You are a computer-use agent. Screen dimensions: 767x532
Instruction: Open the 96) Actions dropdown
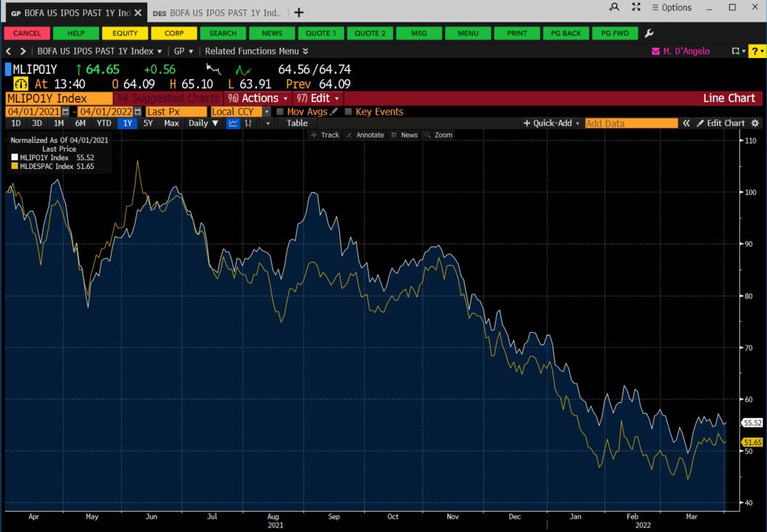click(258, 98)
